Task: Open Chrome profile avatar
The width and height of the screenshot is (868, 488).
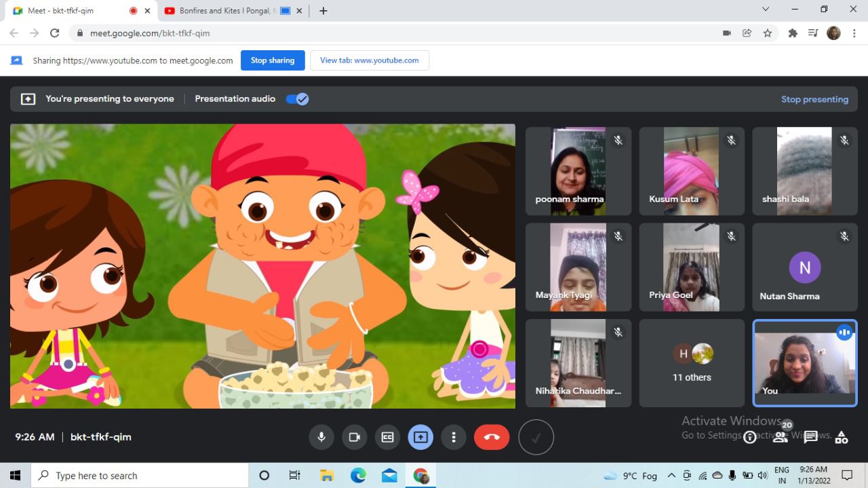Action: pos(833,33)
